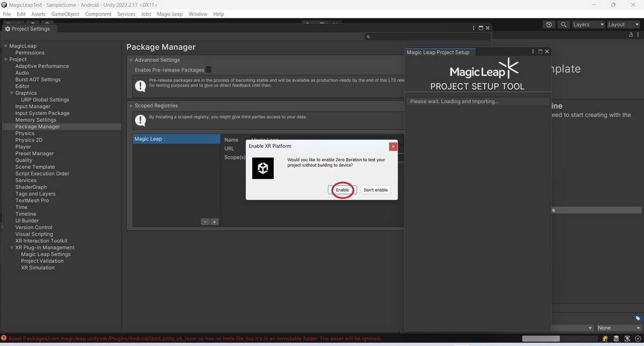The height and width of the screenshot is (346, 644).
Task: Click the yellow debugger bug icon
Action: click(x=605, y=338)
